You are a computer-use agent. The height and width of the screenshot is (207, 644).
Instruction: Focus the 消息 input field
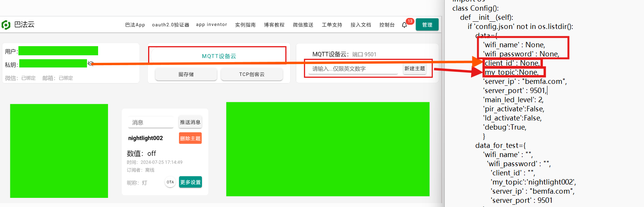(x=151, y=122)
